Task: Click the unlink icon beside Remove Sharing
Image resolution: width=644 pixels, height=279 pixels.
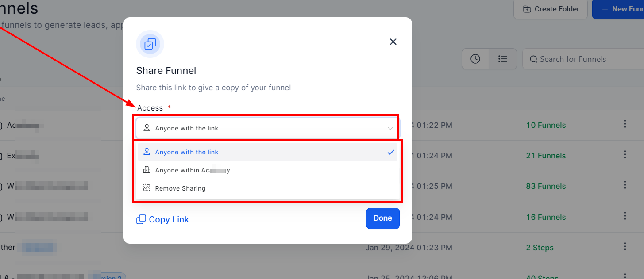Action: [x=147, y=188]
